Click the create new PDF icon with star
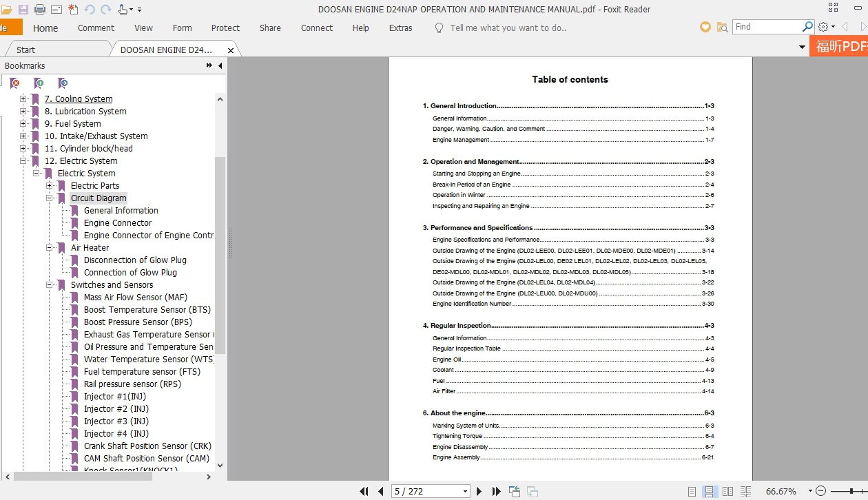Viewport: 868px width, 500px height. point(73,10)
